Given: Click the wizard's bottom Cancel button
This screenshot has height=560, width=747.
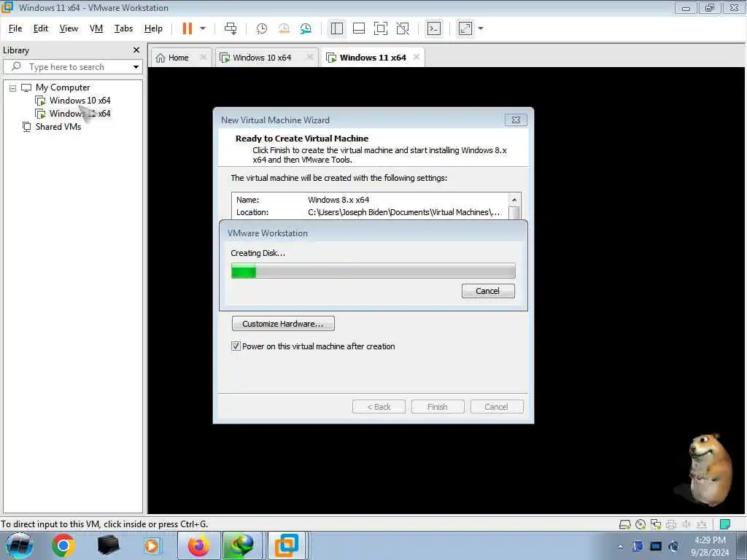Looking at the screenshot, I should [x=497, y=407].
